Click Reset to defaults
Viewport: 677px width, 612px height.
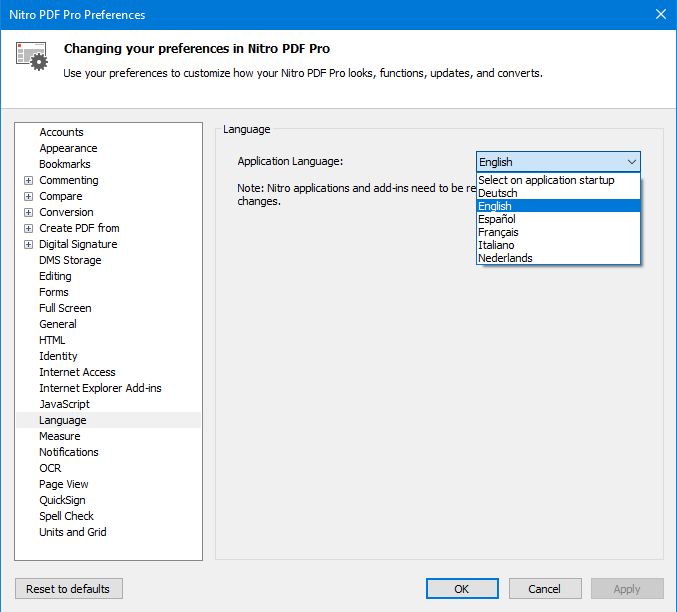pos(69,589)
